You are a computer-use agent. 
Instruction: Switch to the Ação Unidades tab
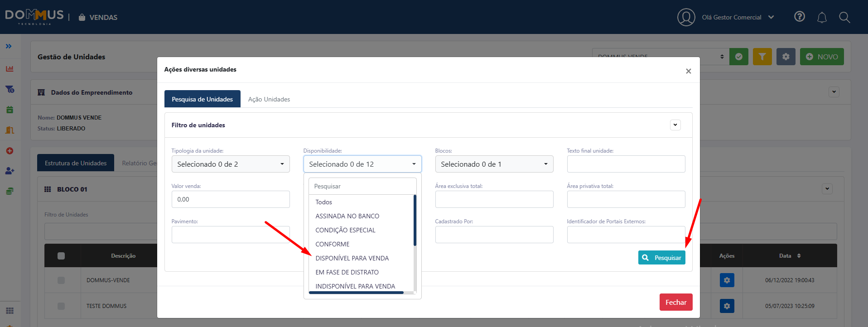click(269, 99)
